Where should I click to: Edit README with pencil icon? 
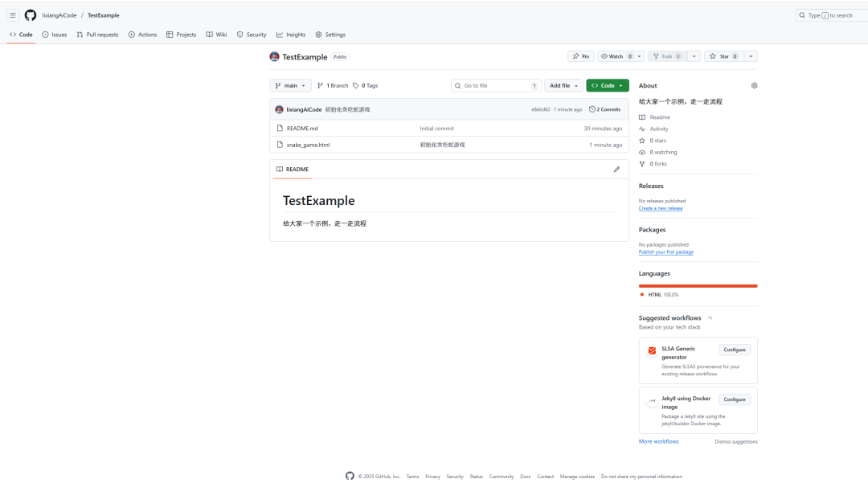[616, 170]
